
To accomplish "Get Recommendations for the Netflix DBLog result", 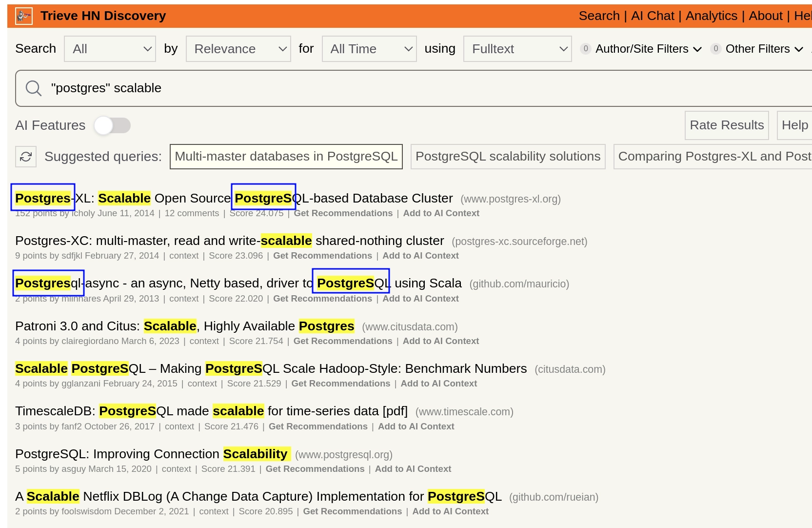I will click(353, 511).
